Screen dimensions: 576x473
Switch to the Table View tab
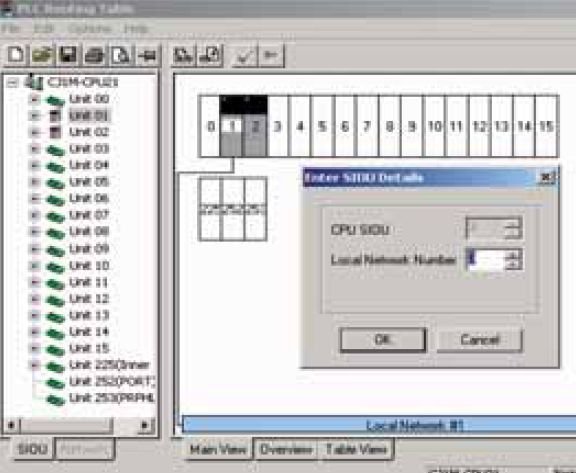click(x=356, y=449)
